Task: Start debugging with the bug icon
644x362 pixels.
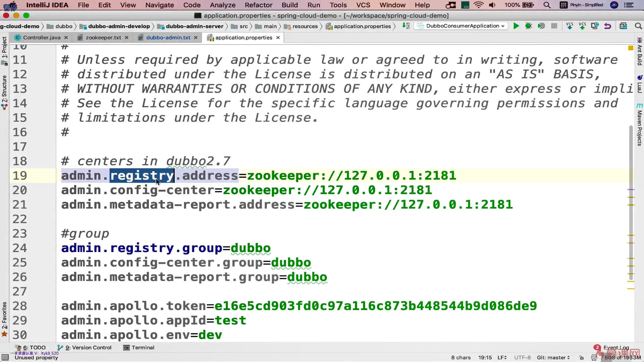Action: pyautogui.click(x=529, y=26)
